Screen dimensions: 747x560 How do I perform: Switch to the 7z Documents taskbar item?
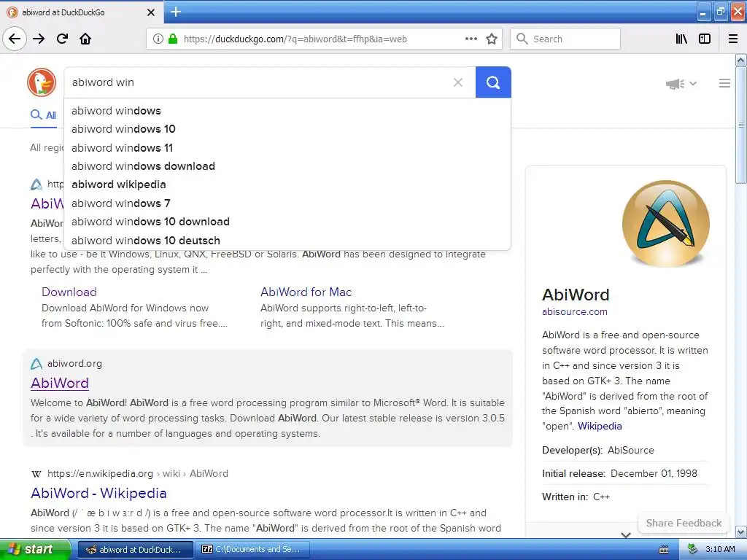[252, 550]
